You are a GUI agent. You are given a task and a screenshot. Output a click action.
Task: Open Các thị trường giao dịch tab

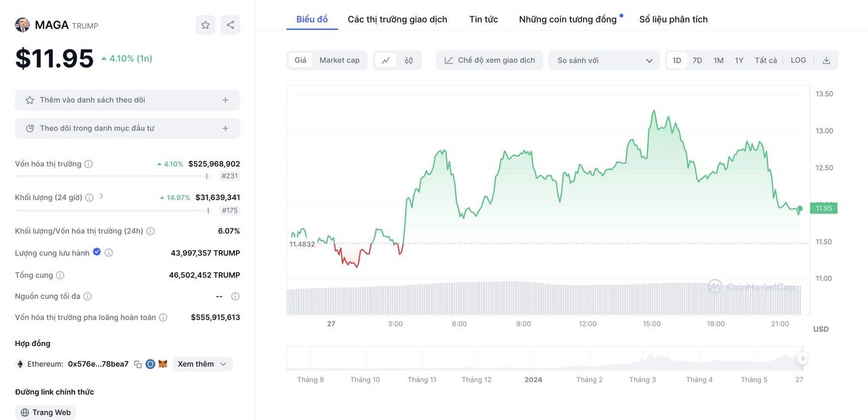(x=397, y=19)
